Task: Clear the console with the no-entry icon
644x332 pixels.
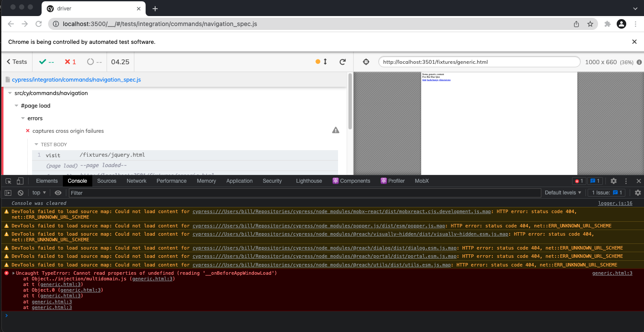Action: point(20,192)
